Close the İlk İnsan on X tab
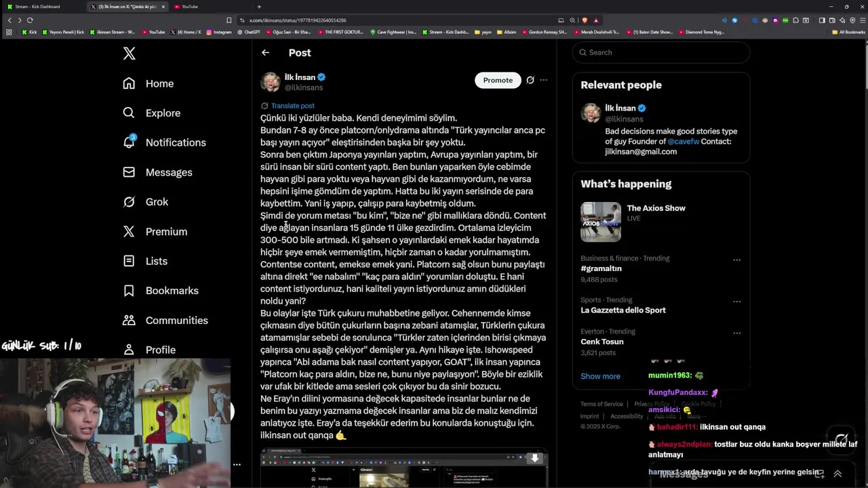 tap(163, 7)
